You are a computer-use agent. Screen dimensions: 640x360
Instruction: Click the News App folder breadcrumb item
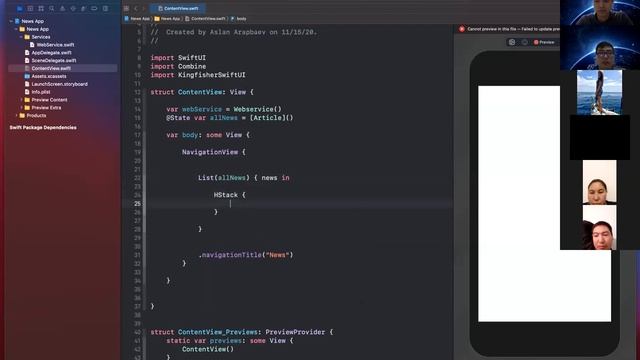167,19
